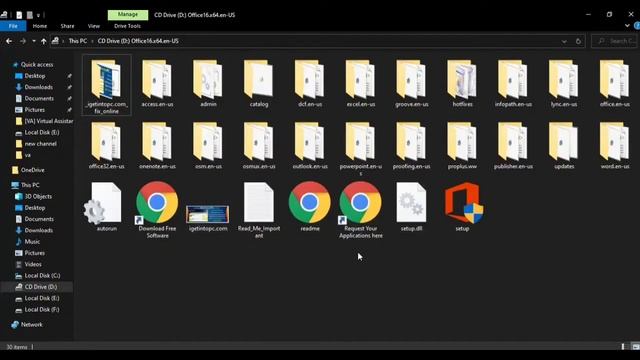Go up one folder level
Screen dimensions: 640x360
[x=43, y=41]
